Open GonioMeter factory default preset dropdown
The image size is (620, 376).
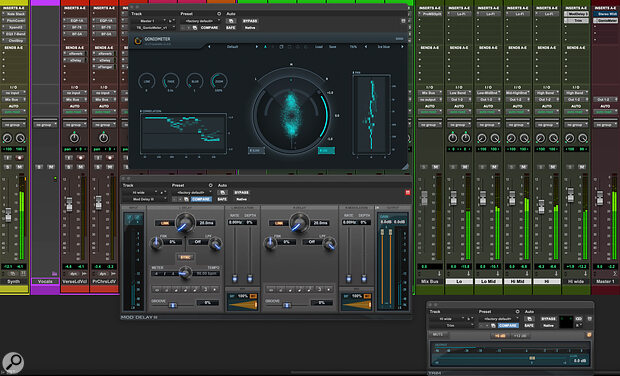point(200,21)
